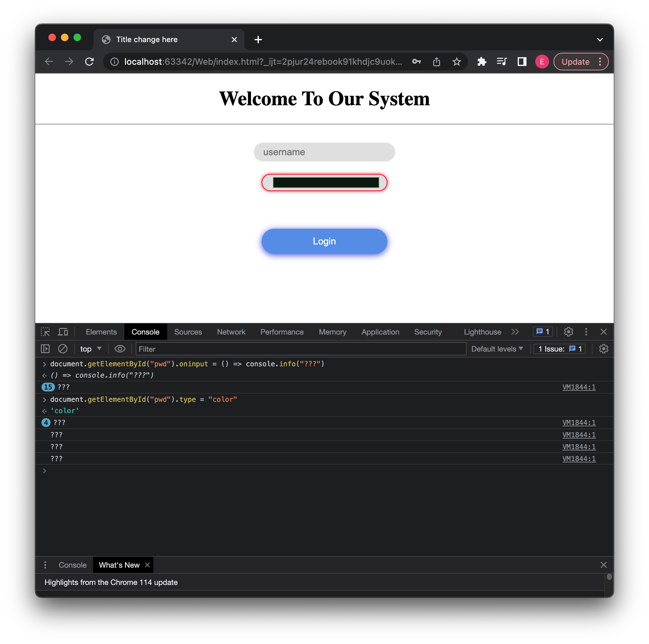Switch to the Performance tab
649x644 pixels.
282,332
